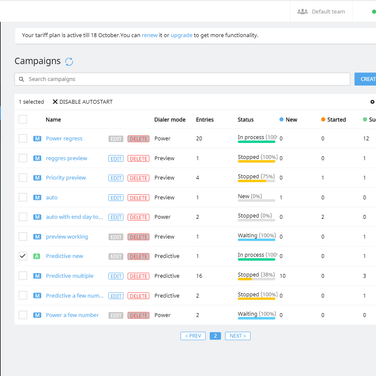
Task: Sort by Started column header
Action: (x=333, y=120)
